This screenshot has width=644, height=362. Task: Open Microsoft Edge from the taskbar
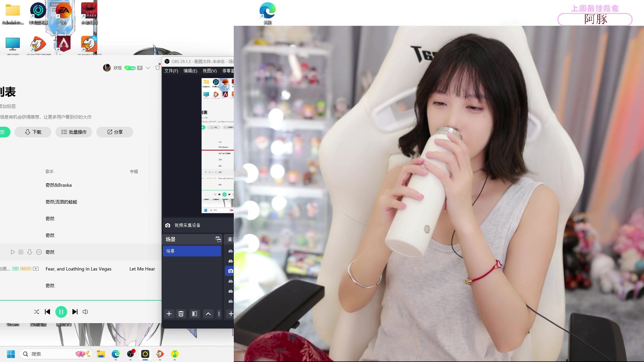(116, 354)
